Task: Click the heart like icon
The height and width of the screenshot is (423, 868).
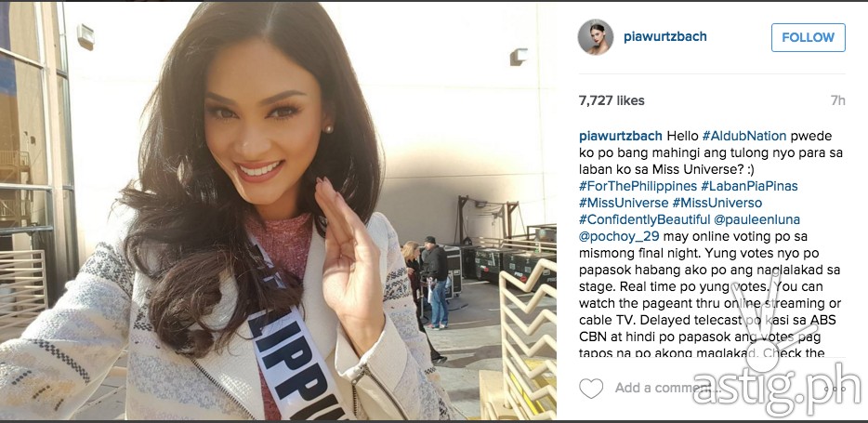Action: [591, 388]
